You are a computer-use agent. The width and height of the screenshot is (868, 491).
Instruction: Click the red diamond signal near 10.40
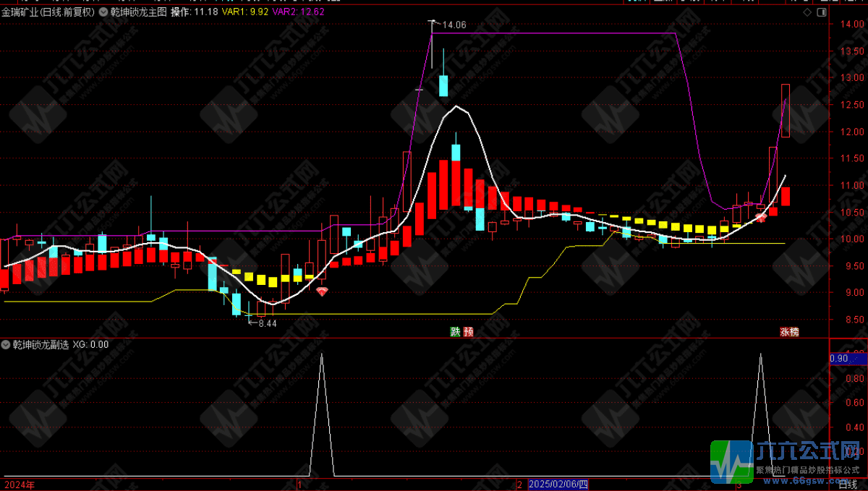point(761,216)
